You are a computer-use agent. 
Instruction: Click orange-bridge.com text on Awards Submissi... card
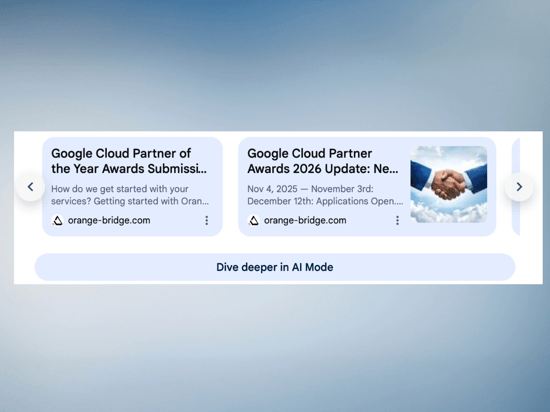click(109, 220)
